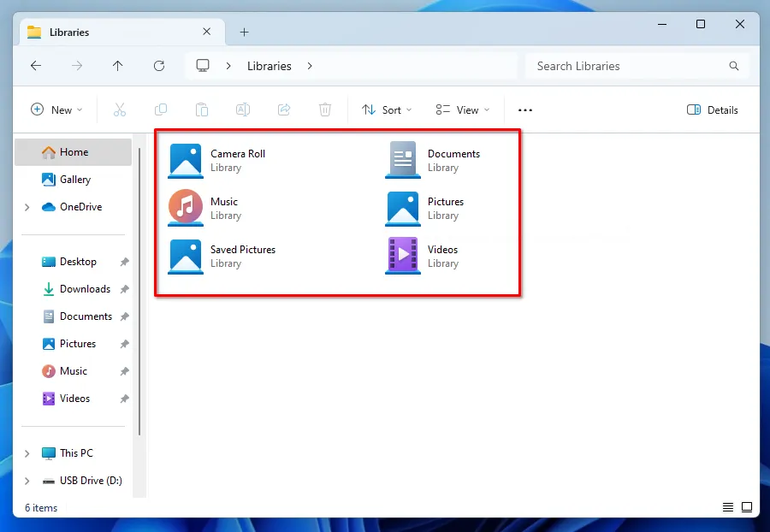770x532 pixels.
Task: Switch to large thumbnails view in status bar
Action: pos(747,507)
